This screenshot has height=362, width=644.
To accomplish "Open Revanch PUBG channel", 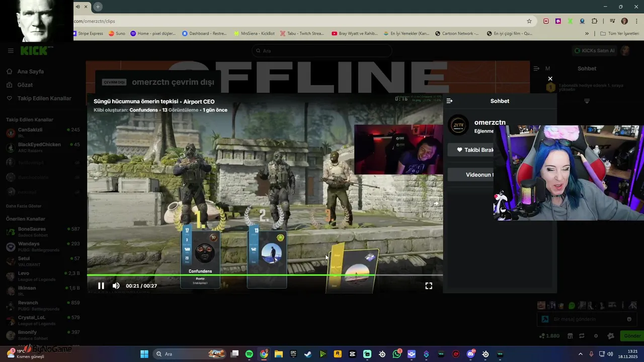I will (x=43, y=306).
